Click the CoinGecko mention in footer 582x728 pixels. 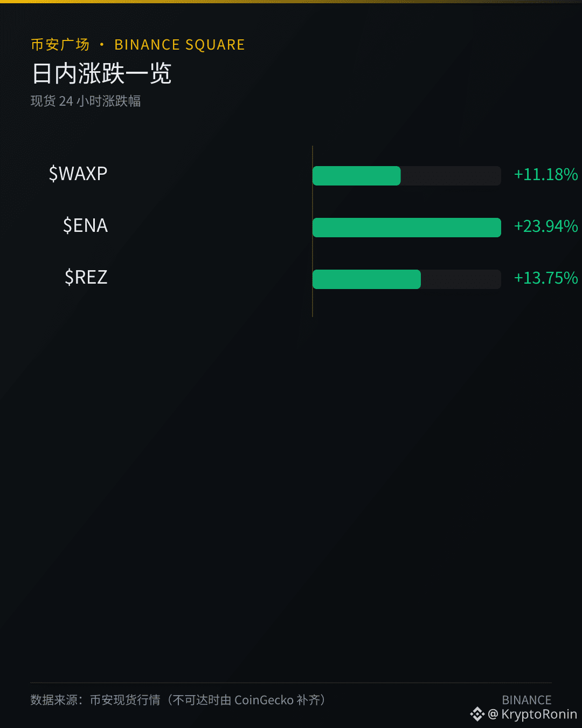pos(264,700)
